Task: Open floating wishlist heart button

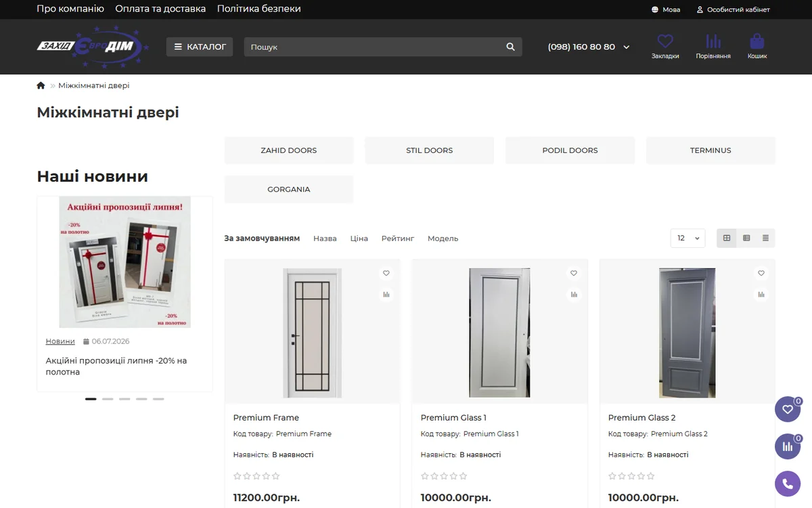Action: point(788,409)
